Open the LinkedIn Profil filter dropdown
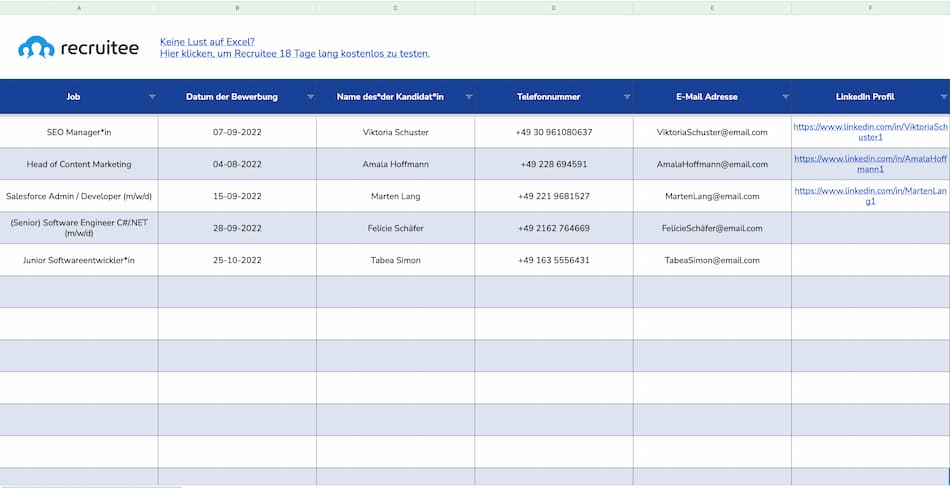Image resolution: width=950 pixels, height=488 pixels. 943,97
